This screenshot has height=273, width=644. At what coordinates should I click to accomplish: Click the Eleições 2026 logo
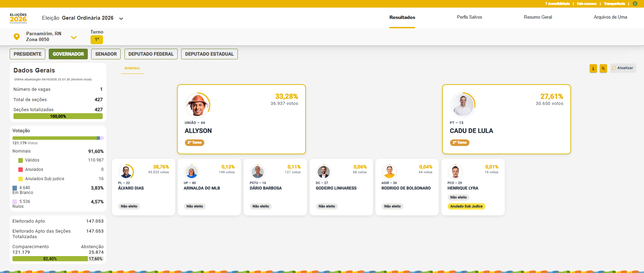pyautogui.click(x=18, y=18)
